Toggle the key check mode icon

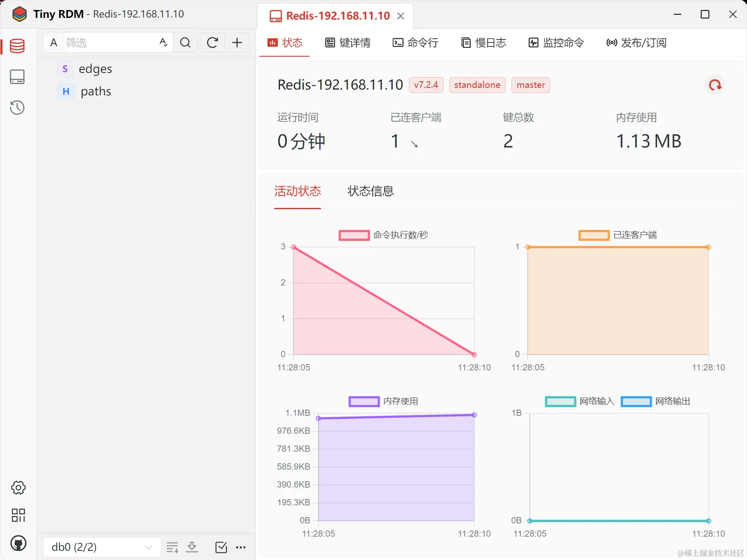point(221,547)
